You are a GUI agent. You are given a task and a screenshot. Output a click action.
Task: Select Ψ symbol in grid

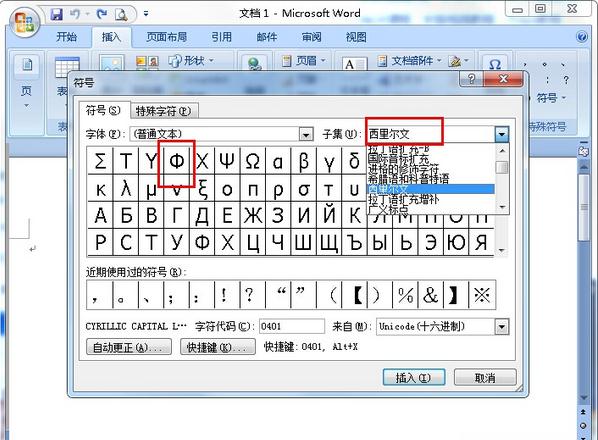click(x=227, y=162)
